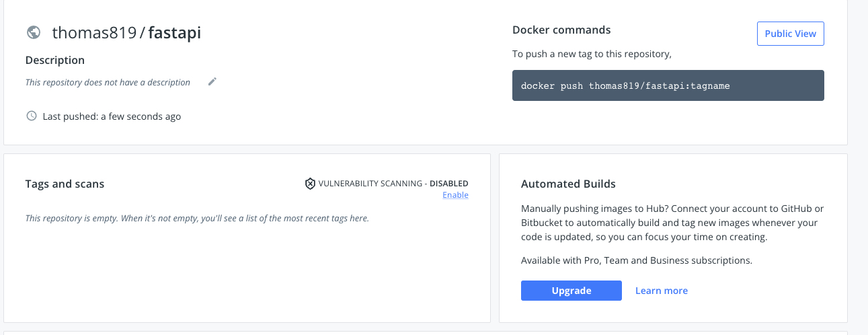Screen dimensions: 868x335
Task: Click the docker push command box
Action: coord(668,85)
